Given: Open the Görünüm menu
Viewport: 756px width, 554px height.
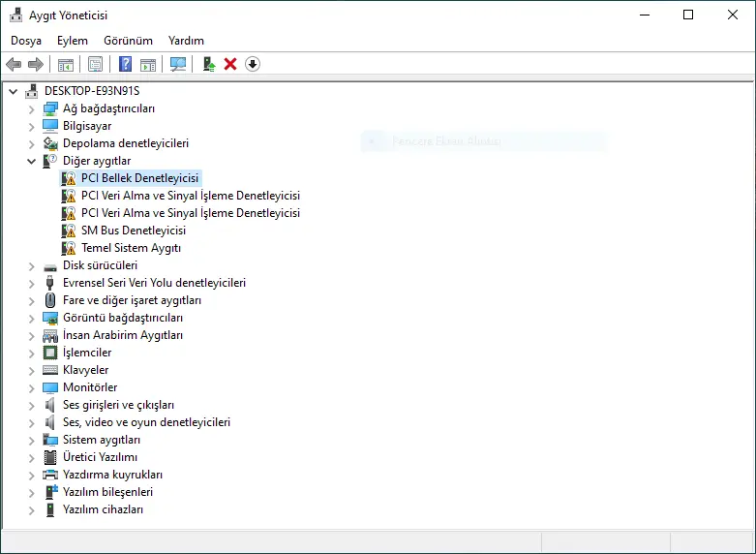Looking at the screenshot, I should 128,41.
